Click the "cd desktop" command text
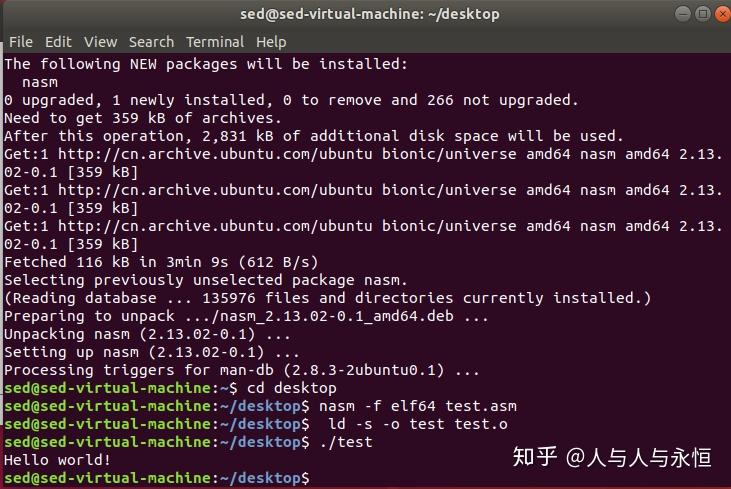This screenshot has height=489, width=731. pyautogui.click(x=292, y=388)
